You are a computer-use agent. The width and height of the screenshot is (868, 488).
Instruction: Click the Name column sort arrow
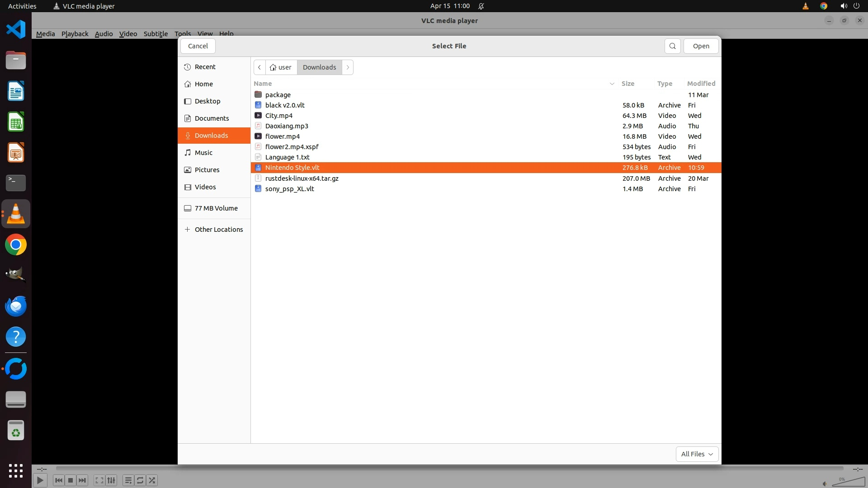click(612, 84)
